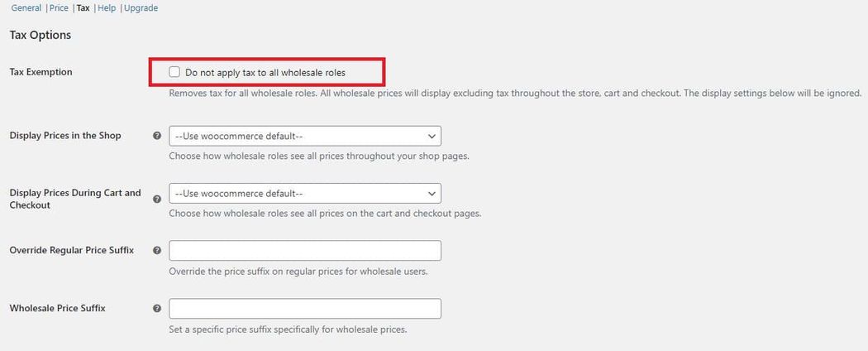The image size is (868, 351).
Task: Click the Display Prices During Cart and Checkout label
Action: pyautogui.click(x=75, y=199)
